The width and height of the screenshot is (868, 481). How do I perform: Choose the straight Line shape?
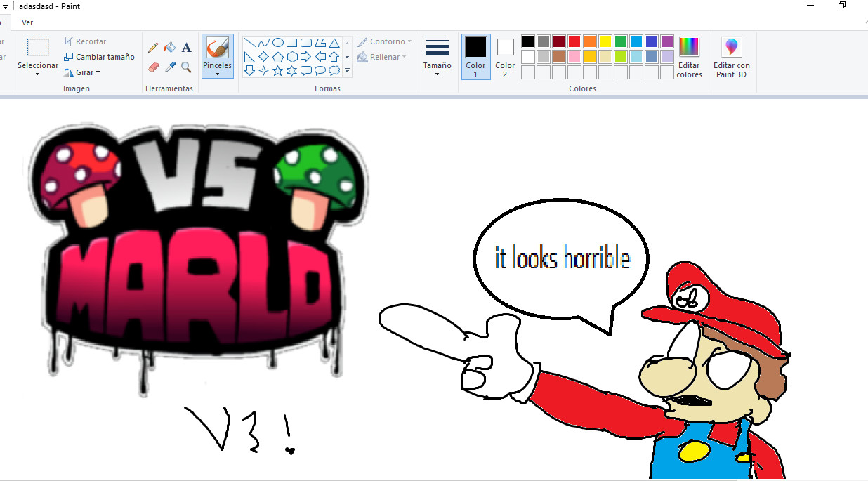point(249,43)
